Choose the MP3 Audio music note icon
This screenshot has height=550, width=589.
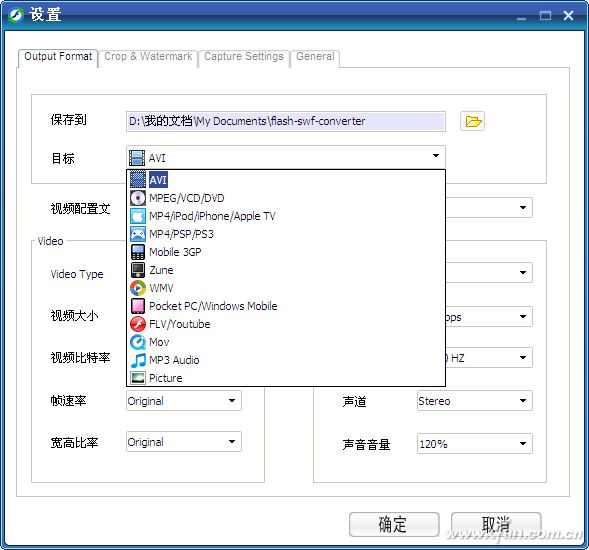pyautogui.click(x=138, y=360)
